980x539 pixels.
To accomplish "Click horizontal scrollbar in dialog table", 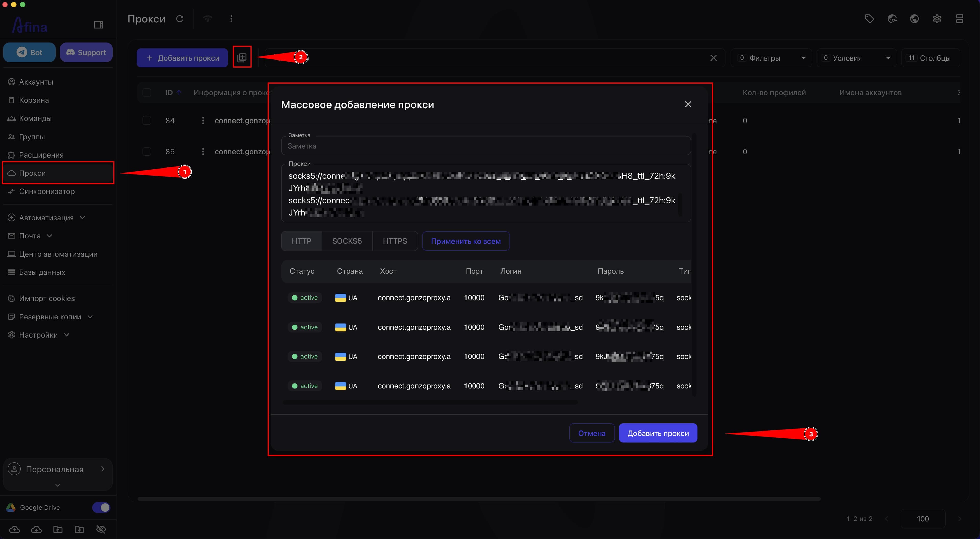I will [x=430, y=402].
